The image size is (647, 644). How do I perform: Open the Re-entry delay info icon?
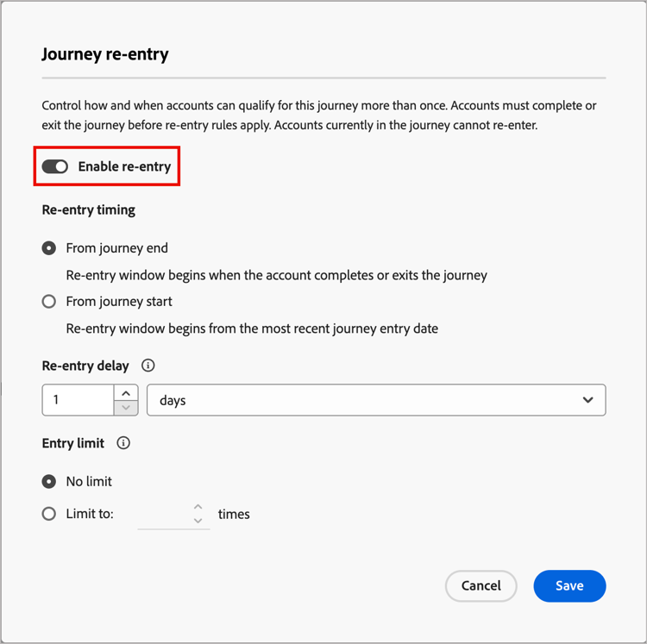pos(148,366)
